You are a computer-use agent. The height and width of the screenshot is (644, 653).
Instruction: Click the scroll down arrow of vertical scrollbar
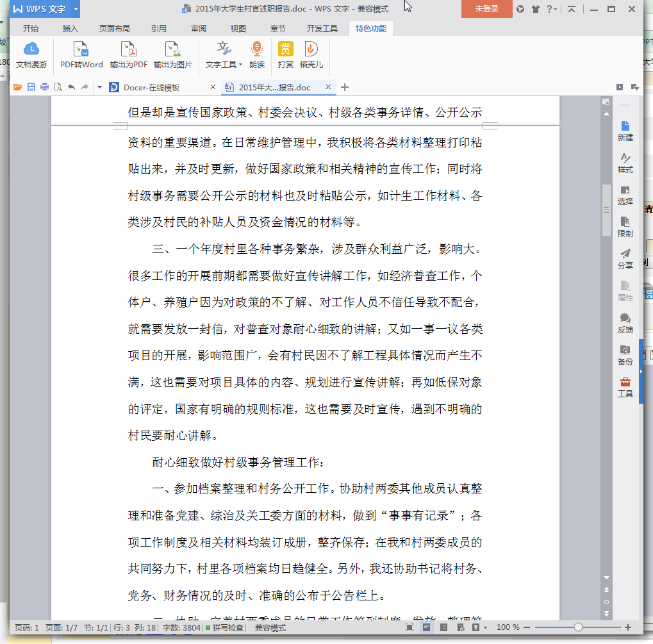tap(606, 578)
